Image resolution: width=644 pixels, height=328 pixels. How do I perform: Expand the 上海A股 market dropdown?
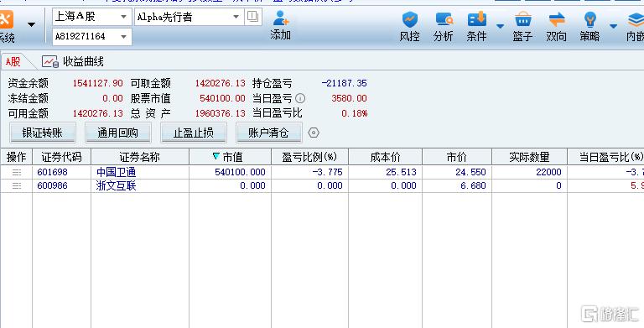click(x=123, y=17)
